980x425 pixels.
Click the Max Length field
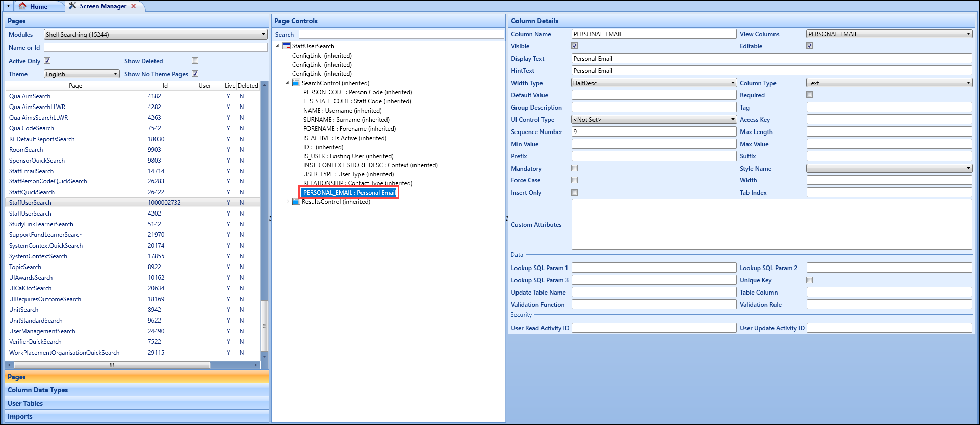pos(889,131)
